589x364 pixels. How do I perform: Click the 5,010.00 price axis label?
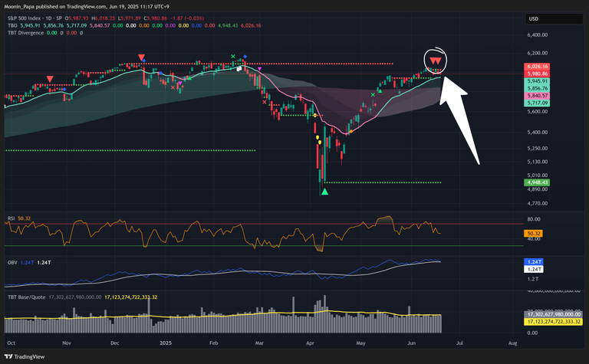pos(537,175)
